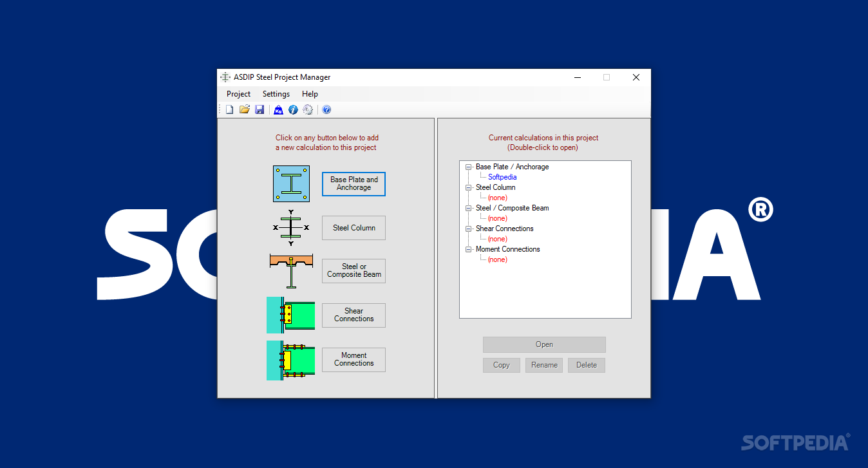Add a Steel or Composite Beam calculation
This screenshot has height=468, width=868.
(354, 270)
